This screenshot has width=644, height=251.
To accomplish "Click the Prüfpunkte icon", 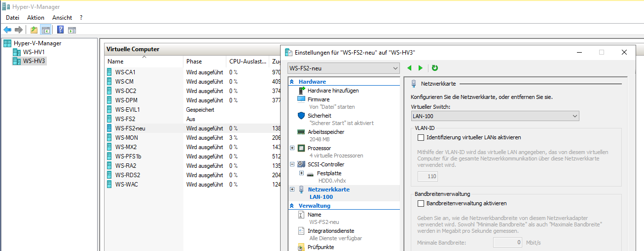I will coord(302,247).
